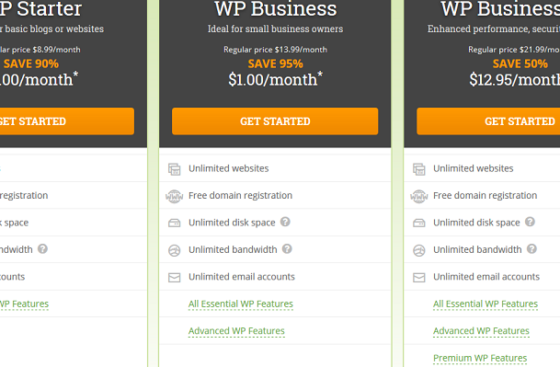The image size is (560, 367).
Task: Click the bandwidth gauge icon in the middle plan
Action: pyautogui.click(x=174, y=250)
